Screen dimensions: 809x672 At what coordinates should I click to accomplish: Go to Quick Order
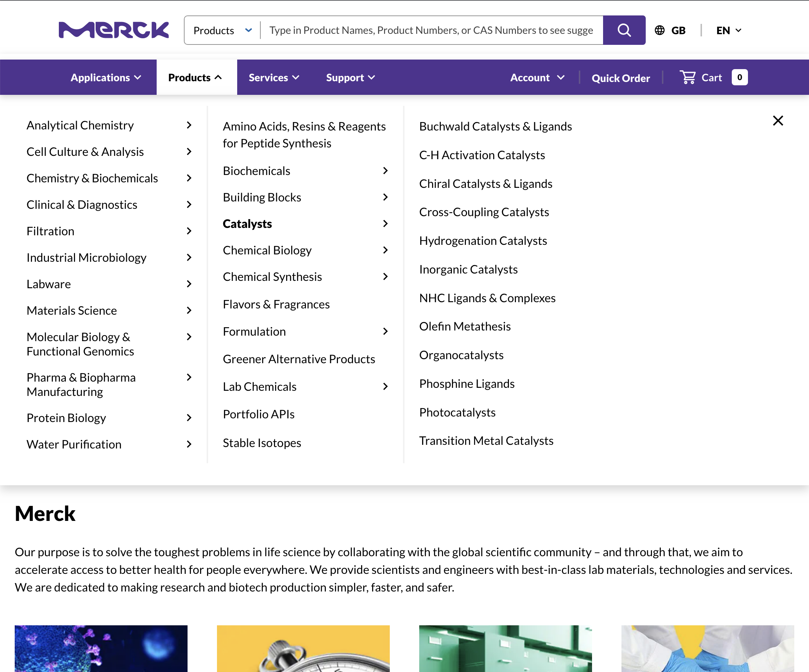point(621,78)
